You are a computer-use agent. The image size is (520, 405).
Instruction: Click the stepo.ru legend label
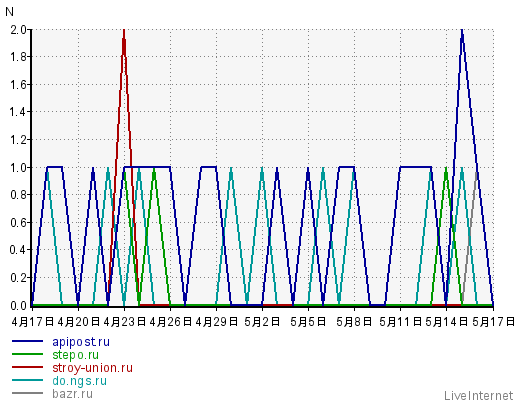pos(75,355)
